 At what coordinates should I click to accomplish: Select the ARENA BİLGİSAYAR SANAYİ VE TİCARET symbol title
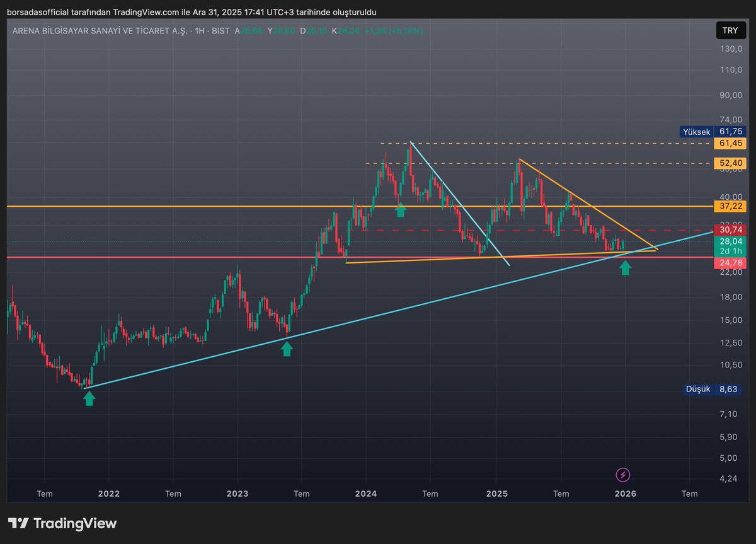pyautogui.click(x=99, y=30)
